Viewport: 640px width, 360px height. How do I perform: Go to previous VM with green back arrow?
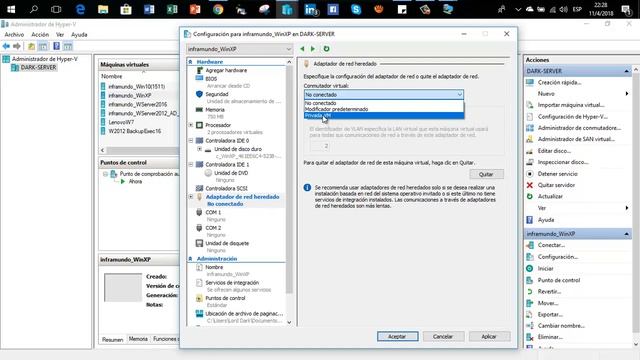pyautogui.click(x=302, y=49)
